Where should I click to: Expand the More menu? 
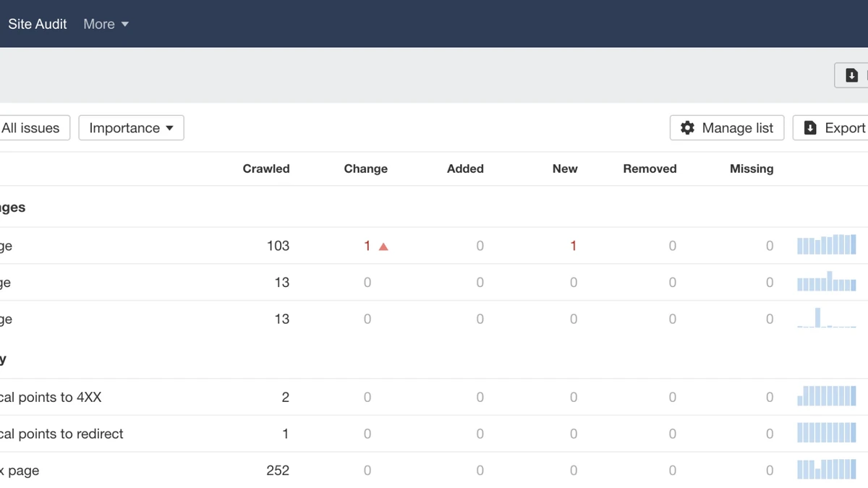tap(106, 24)
